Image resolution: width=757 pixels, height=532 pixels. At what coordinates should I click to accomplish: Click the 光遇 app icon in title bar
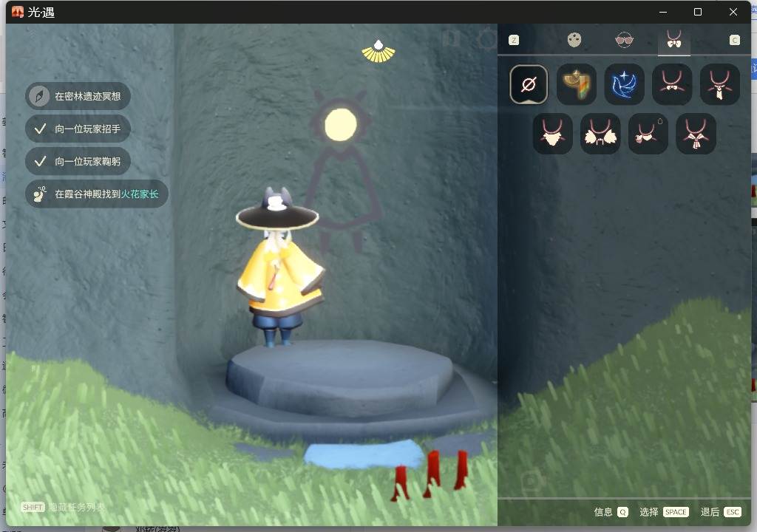18,12
